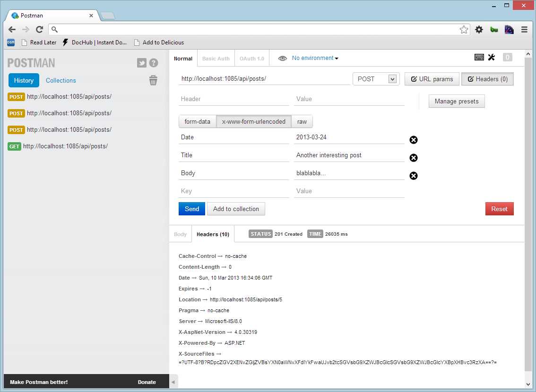
Task: Open the POST method dropdown
Action: click(x=376, y=79)
